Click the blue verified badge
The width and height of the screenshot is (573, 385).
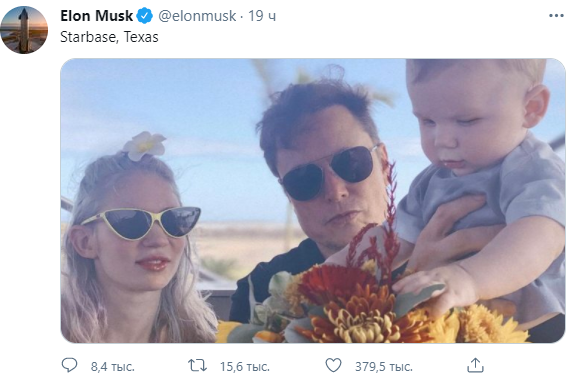pyautogui.click(x=145, y=16)
